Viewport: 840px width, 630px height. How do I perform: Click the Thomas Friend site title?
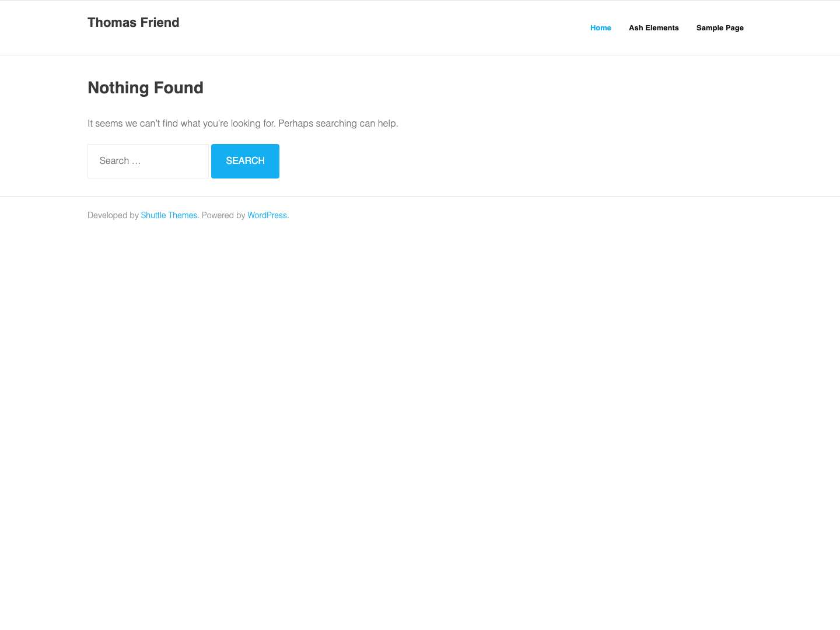[133, 22]
